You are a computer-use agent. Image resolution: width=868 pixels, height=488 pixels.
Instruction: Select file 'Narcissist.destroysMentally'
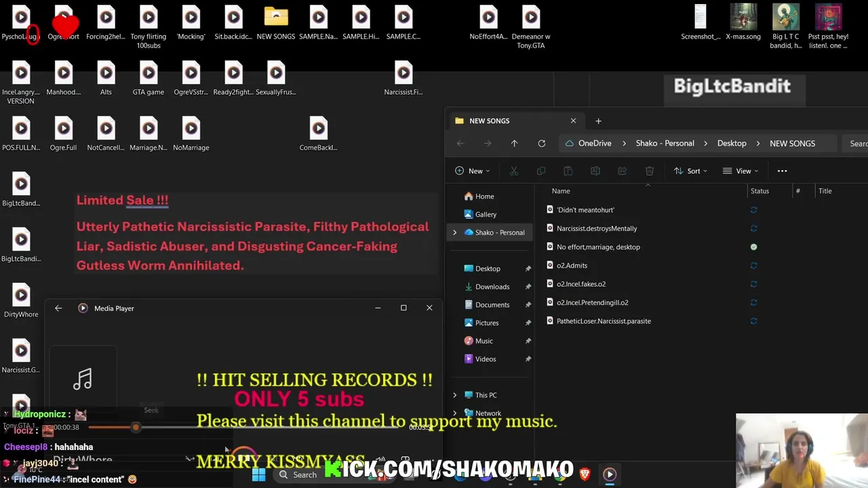pyautogui.click(x=596, y=228)
